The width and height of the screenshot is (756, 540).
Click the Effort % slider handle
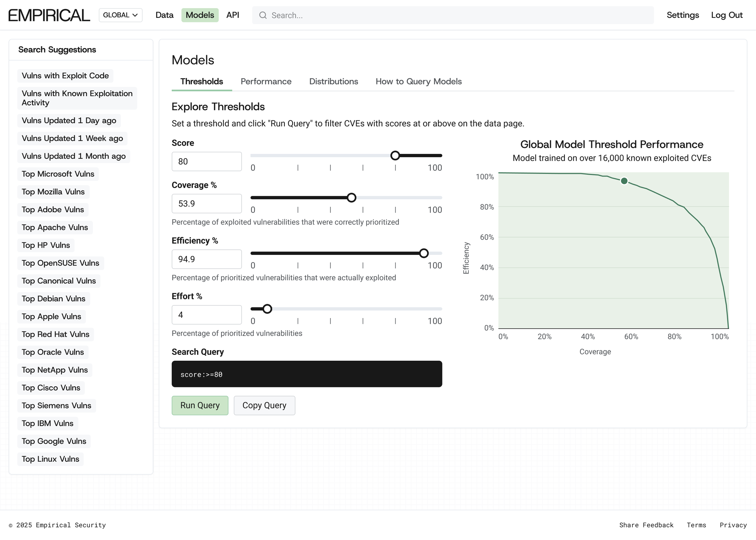[267, 309]
